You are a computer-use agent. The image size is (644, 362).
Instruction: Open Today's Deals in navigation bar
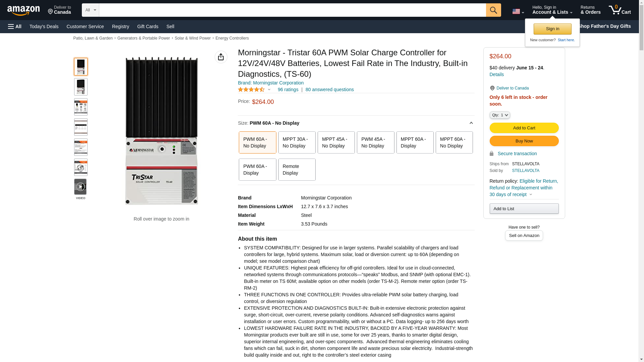pyautogui.click(x=44, y=26)
